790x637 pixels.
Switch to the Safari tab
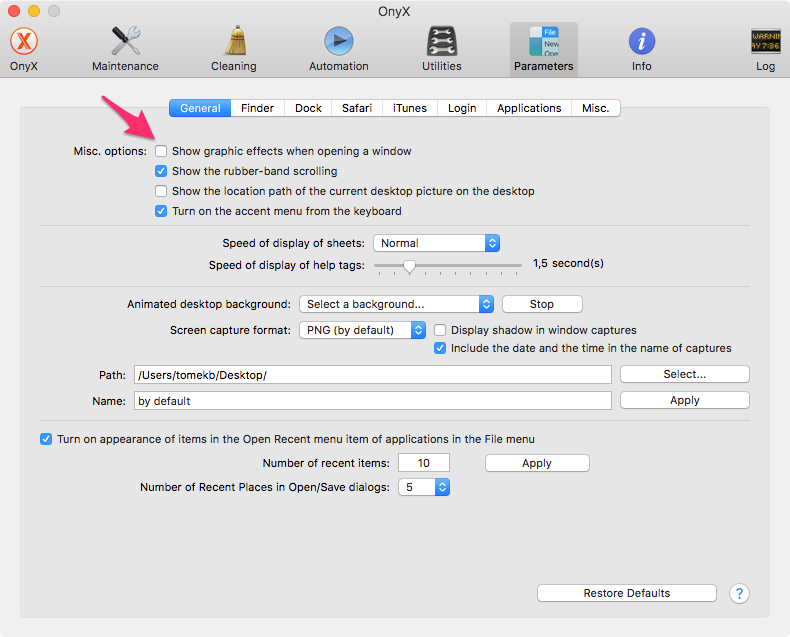(357, 108)
